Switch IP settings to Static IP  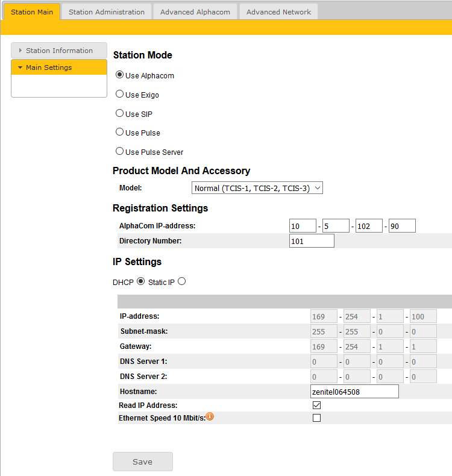pyautogui.click(x=181, y=281)
